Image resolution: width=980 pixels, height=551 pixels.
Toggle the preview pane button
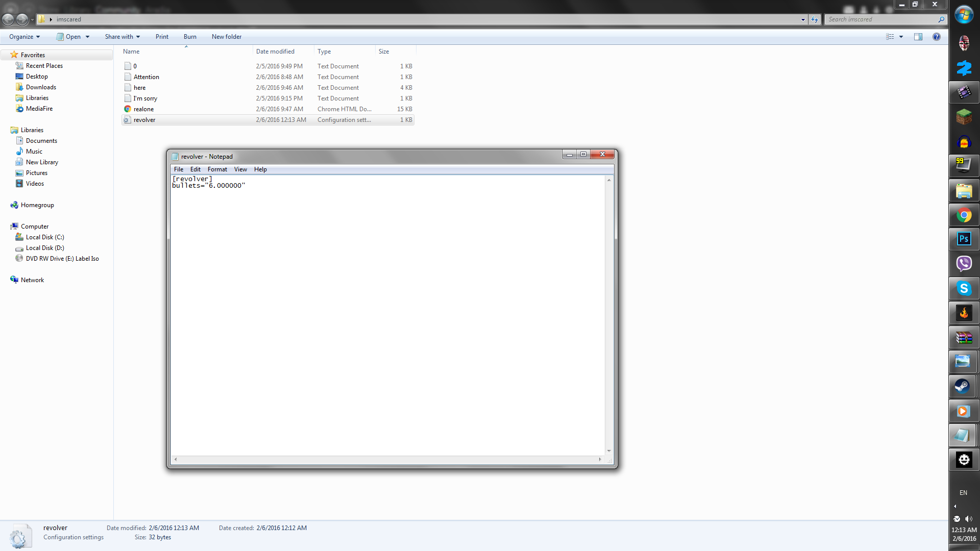[918, 37]
